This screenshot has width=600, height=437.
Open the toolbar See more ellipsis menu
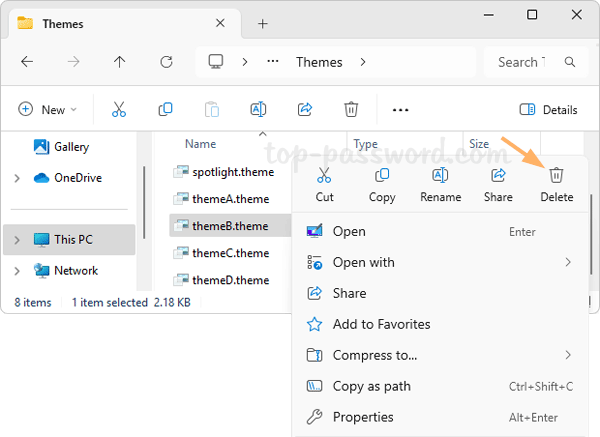[x=401, y=109]
